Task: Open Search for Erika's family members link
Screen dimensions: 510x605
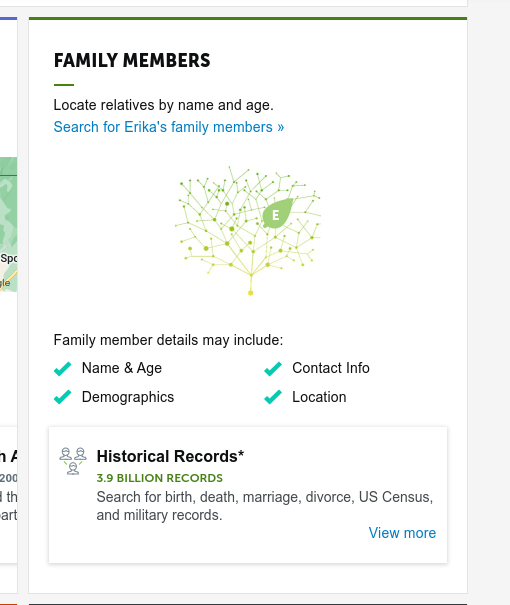Action: 169,127
